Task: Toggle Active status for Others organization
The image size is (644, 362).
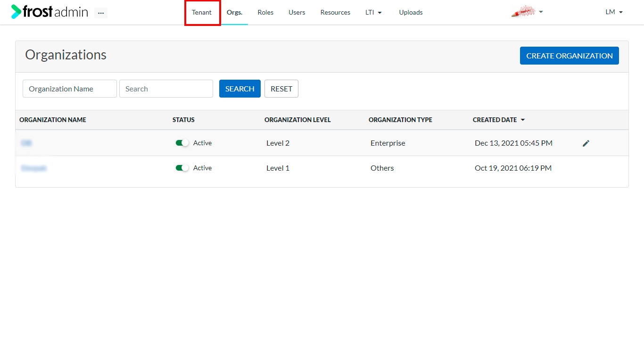Action: tap(182, 168)
